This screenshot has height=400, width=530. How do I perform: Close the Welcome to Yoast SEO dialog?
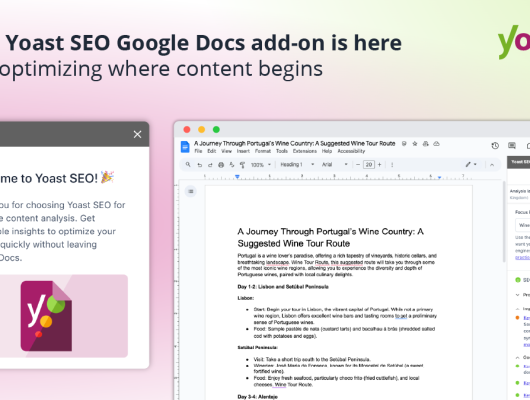tap(137, 134)
